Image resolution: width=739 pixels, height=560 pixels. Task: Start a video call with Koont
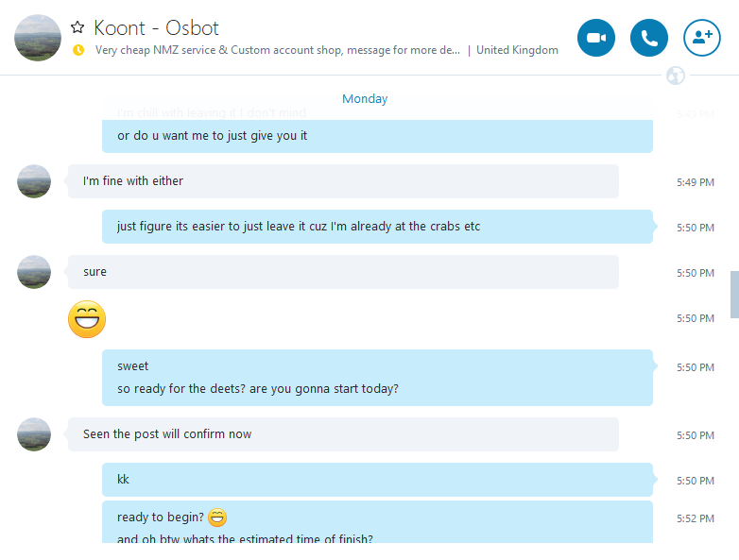(x=595, y=38)
